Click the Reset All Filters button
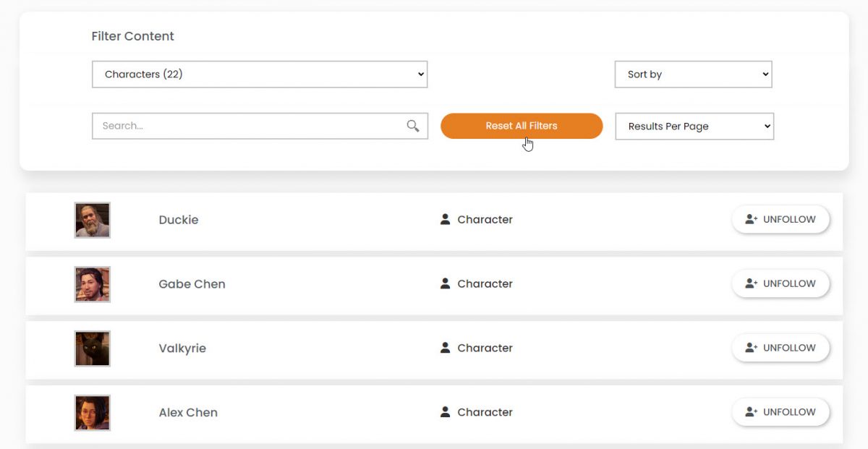 (x=522, y=126)
